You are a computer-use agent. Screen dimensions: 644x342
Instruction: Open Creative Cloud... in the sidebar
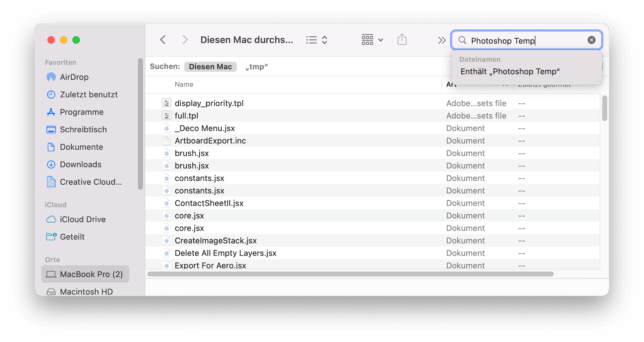(91, 182)
